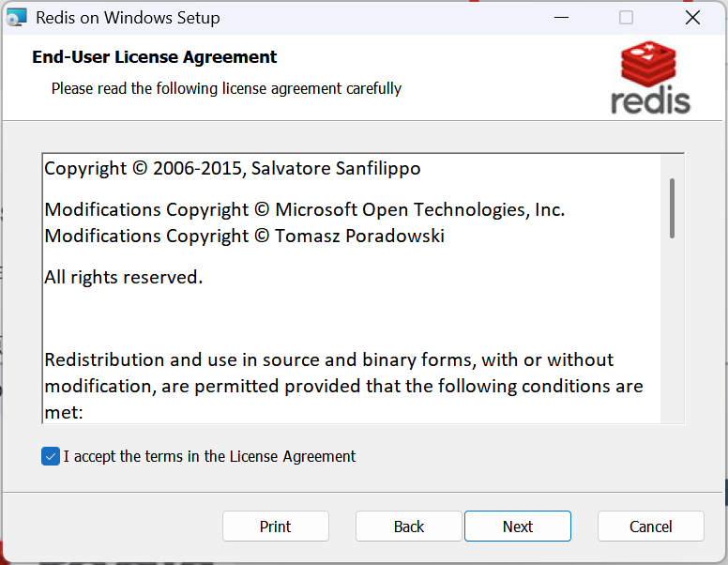The width and height of the screenshot is (728, 565).
Task: Click the license text scrollbar thumb
Action: 672,208
